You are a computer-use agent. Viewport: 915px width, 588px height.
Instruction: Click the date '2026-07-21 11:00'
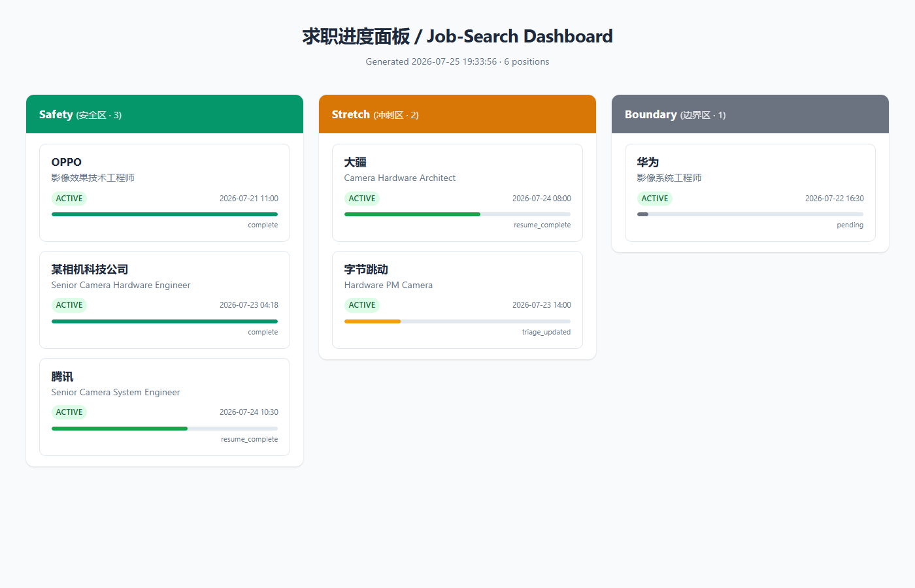coord(249,199)
